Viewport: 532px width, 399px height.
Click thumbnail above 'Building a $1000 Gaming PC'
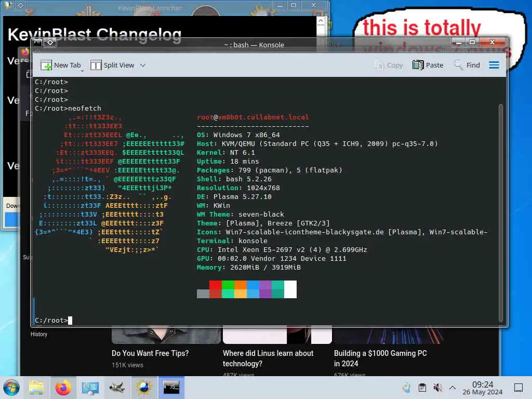(388, 335)
